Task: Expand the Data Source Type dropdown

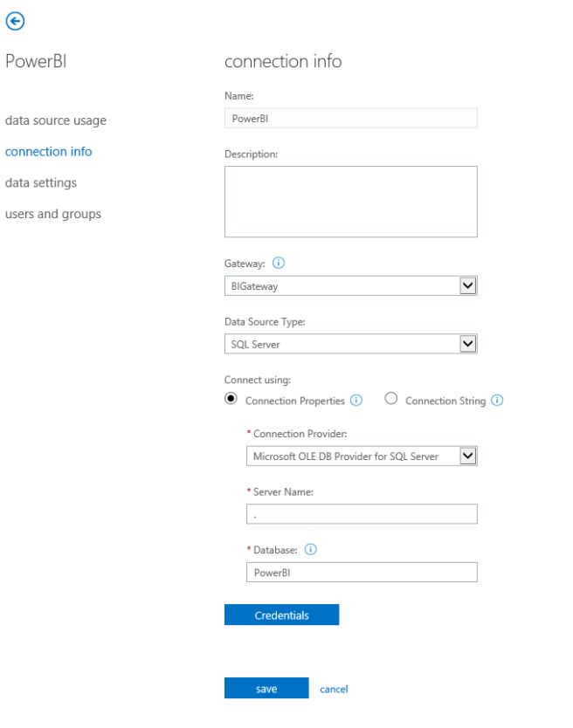Action: coord(467,344)
